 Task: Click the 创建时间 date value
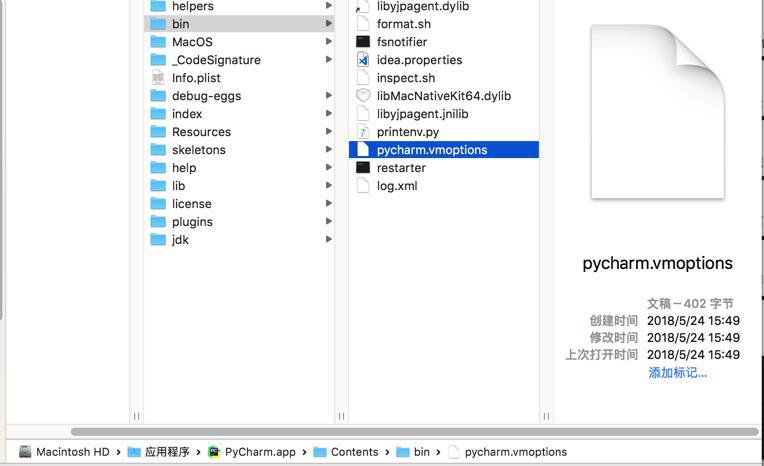coord(693,321)
